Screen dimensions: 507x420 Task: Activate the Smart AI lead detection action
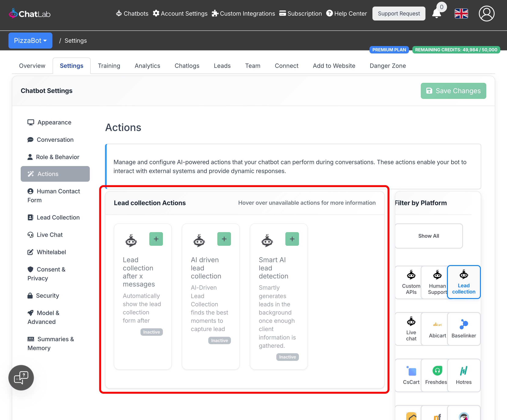point(292,239)
